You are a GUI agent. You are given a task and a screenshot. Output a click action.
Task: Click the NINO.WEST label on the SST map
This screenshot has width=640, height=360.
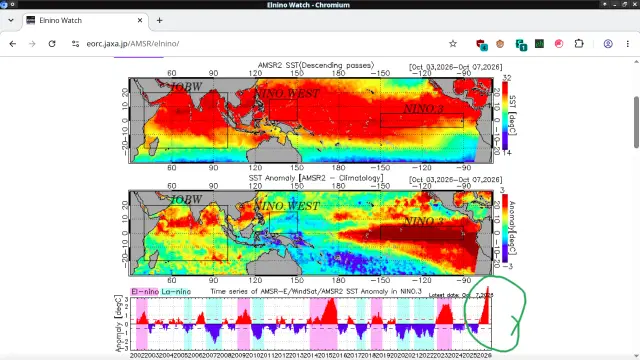287,93
